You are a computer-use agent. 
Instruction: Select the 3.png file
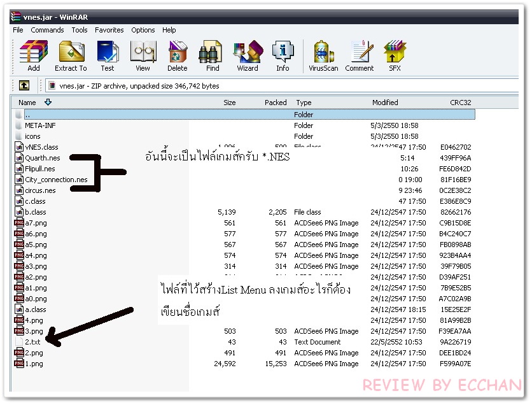[x=34, y=331]
